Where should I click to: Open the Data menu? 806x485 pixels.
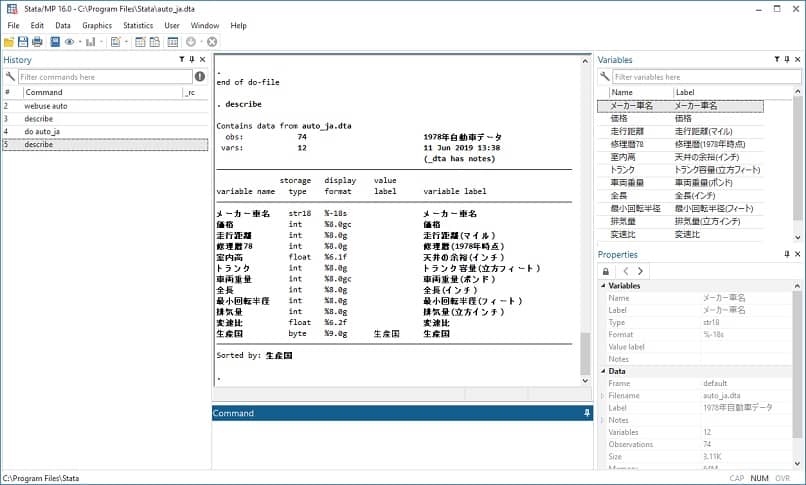63,25
